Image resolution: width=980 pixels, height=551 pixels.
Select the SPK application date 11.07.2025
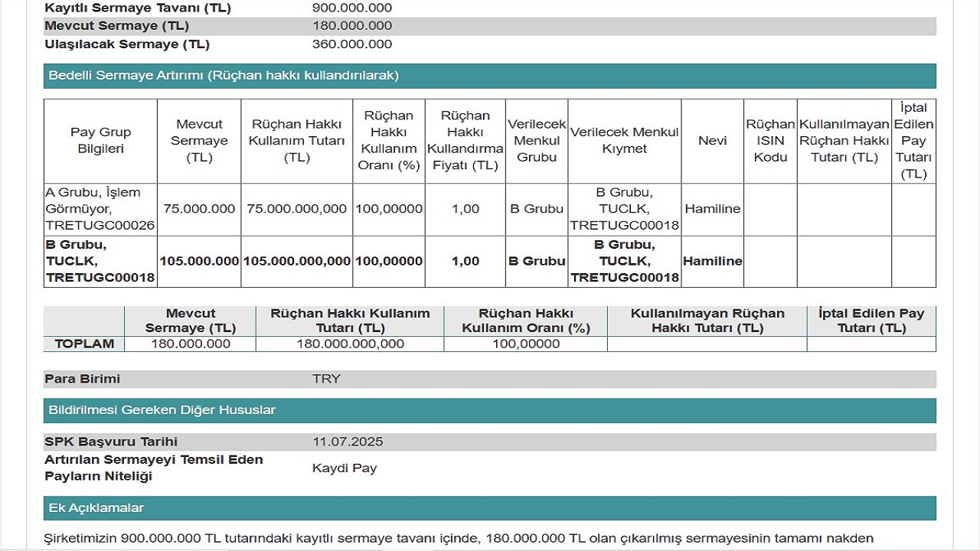(x=348, y=442)
